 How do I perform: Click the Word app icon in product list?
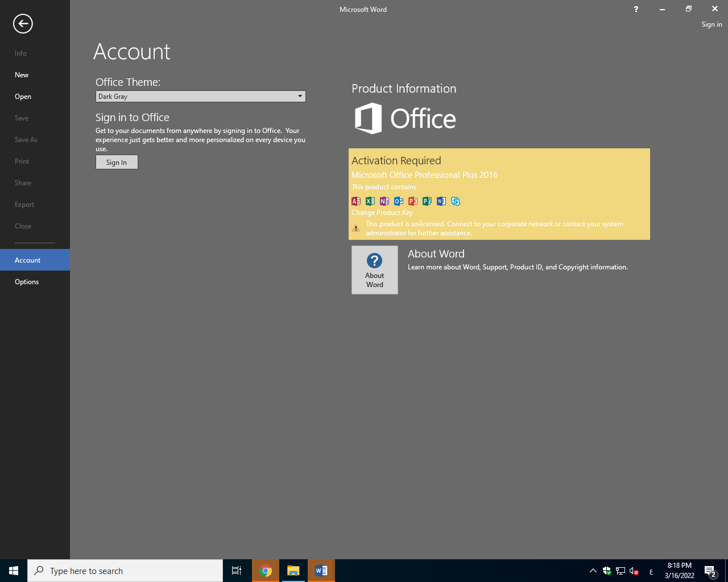(x=441, y=201)
